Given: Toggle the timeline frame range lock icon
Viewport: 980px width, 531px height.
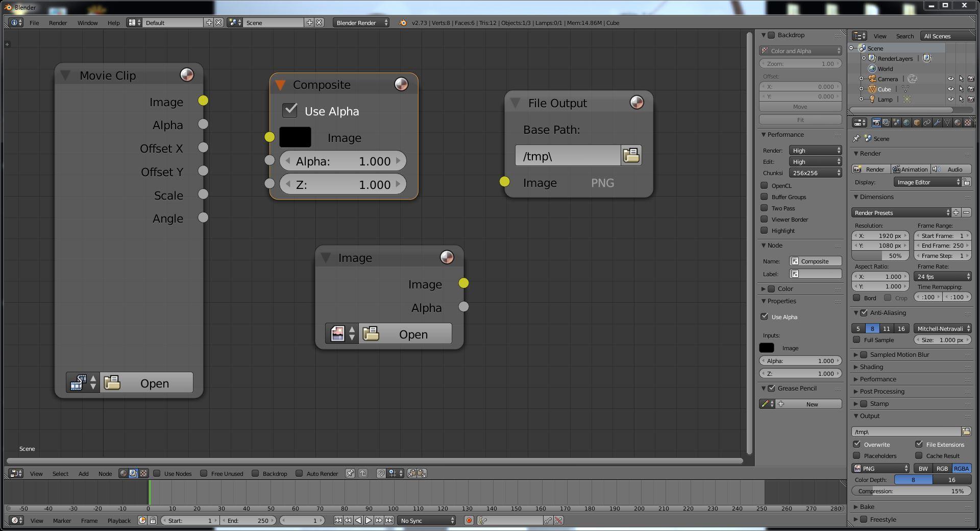Looking at the screenshot, I should (153, 520).
